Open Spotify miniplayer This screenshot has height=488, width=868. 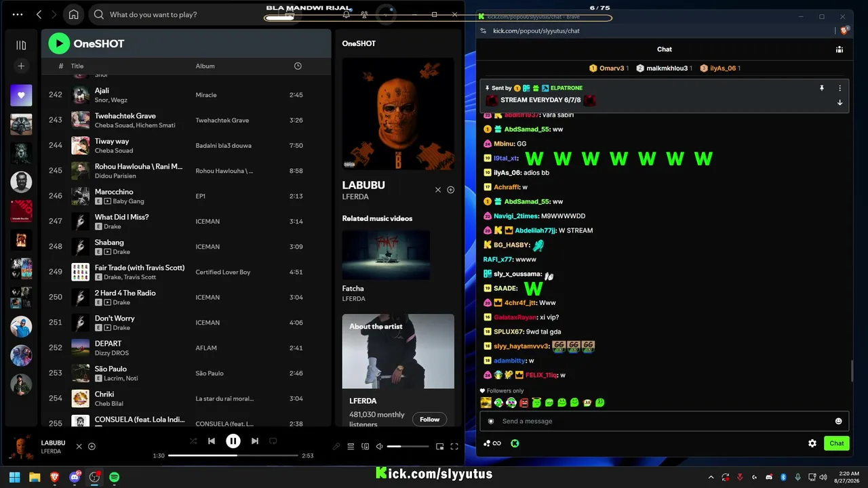pyautogui.click(x=439, y=446)
